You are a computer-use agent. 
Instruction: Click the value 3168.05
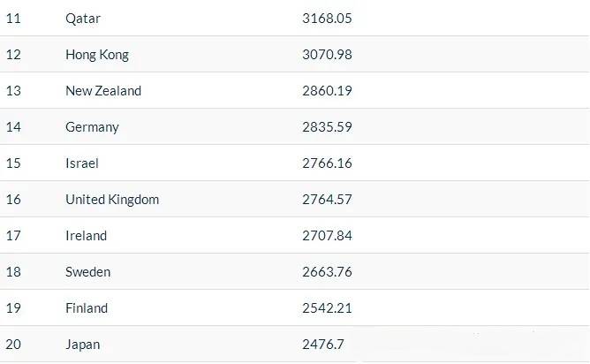click(327, 18)
